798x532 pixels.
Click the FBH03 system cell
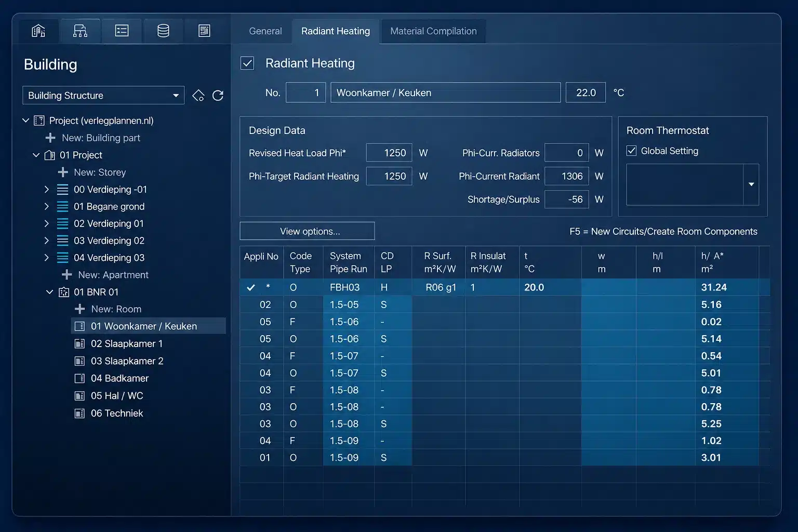point(349,287)
